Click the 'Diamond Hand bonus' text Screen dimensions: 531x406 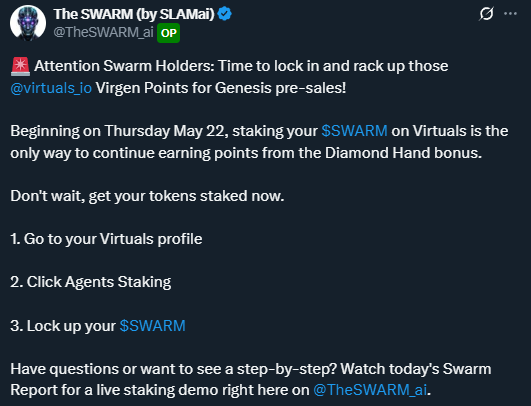tap(403, 153)
